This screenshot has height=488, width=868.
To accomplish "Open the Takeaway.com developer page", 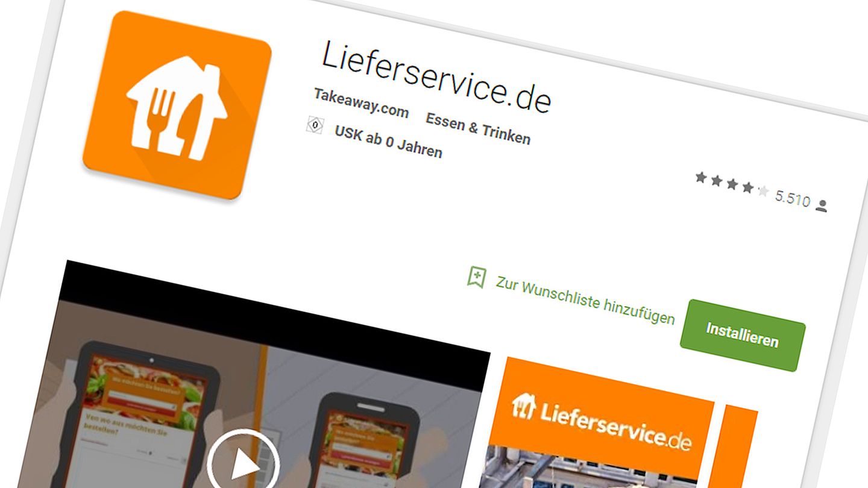I will click(x=361, y=104).
